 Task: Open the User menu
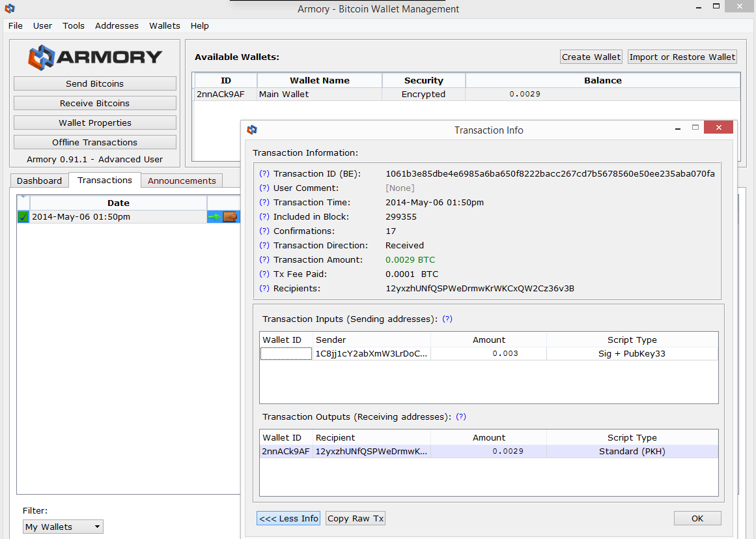[x=42, y=25]
